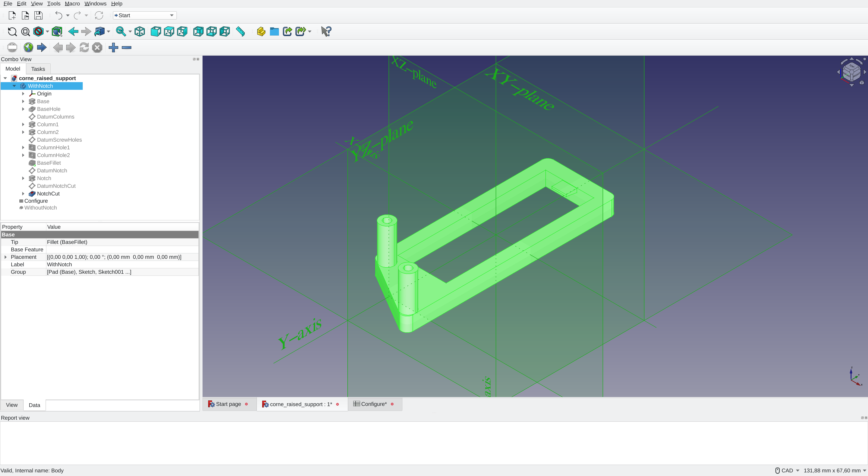
Task: Refresh the document icon
Action: pyautogui.click(x=99, y=16)
